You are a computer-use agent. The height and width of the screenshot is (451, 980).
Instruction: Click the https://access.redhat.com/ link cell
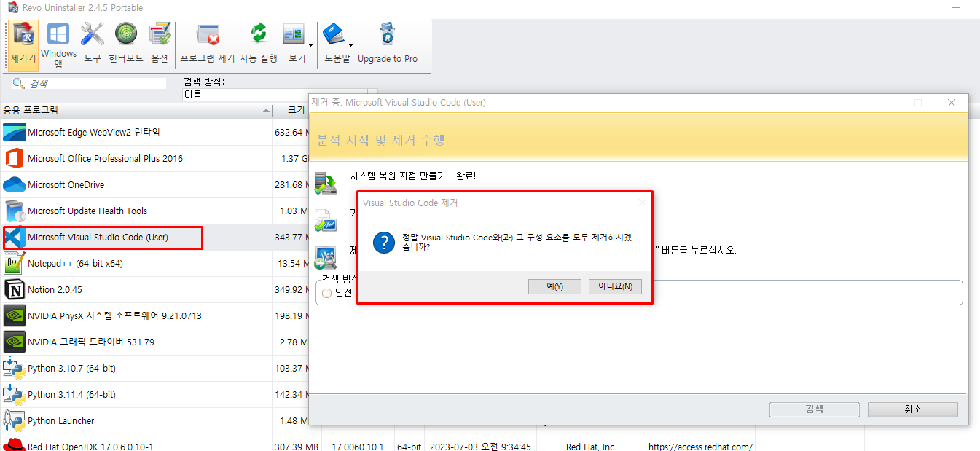coord(700,446)
